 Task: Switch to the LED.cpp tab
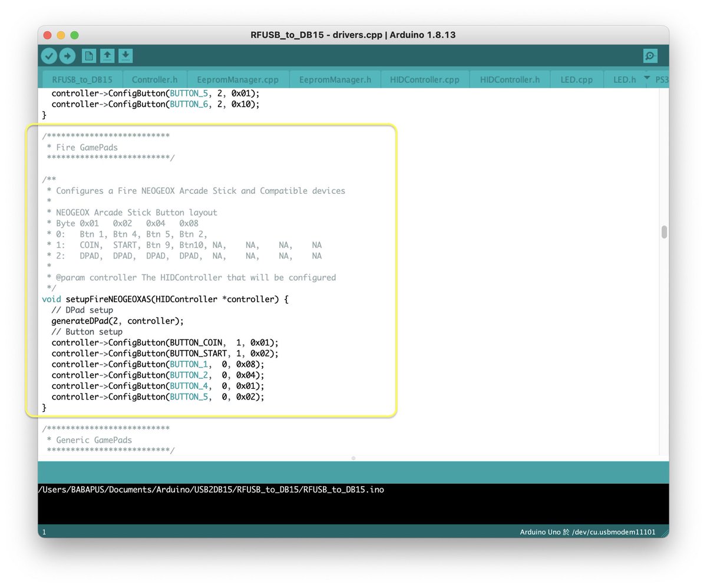coord(577,80)
